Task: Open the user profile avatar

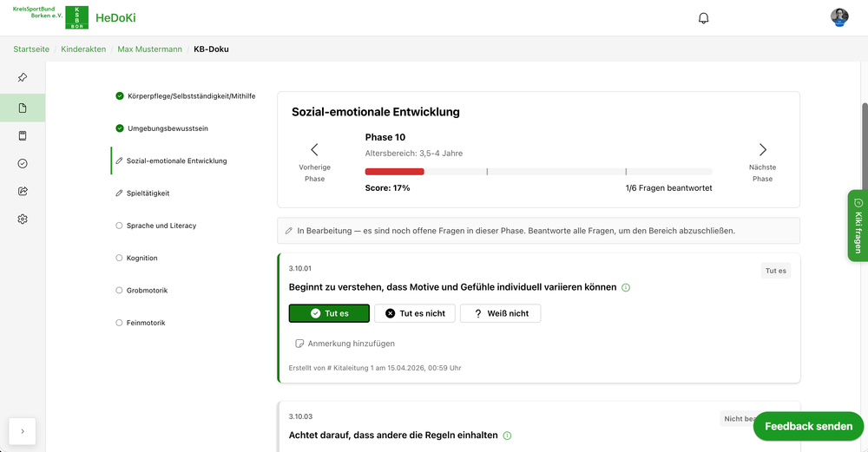Action: 839,17
